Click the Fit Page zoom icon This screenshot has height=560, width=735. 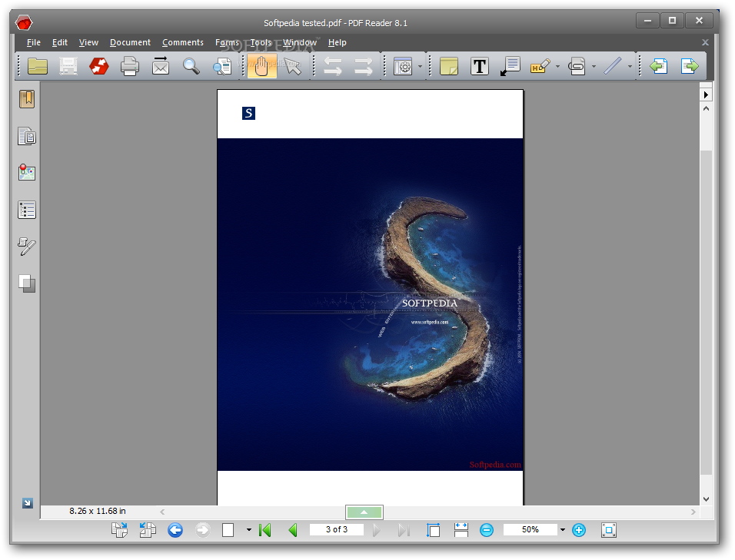433,530
